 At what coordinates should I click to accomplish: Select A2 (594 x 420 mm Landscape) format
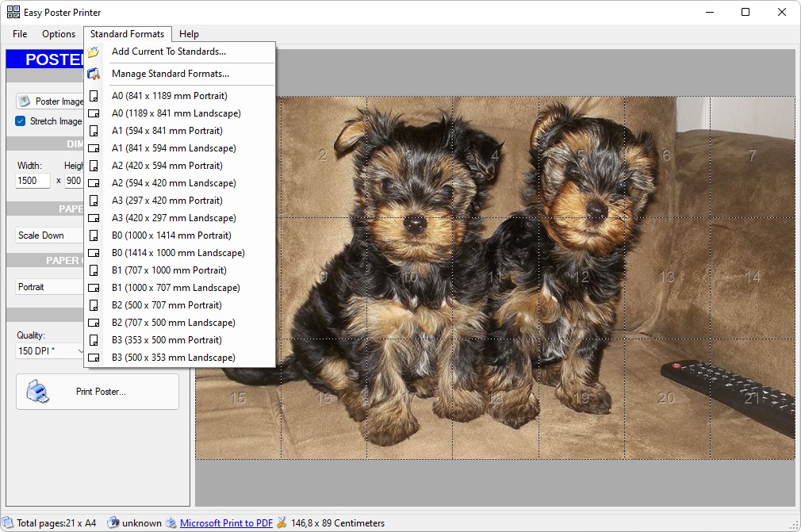(x=180, y=183)
